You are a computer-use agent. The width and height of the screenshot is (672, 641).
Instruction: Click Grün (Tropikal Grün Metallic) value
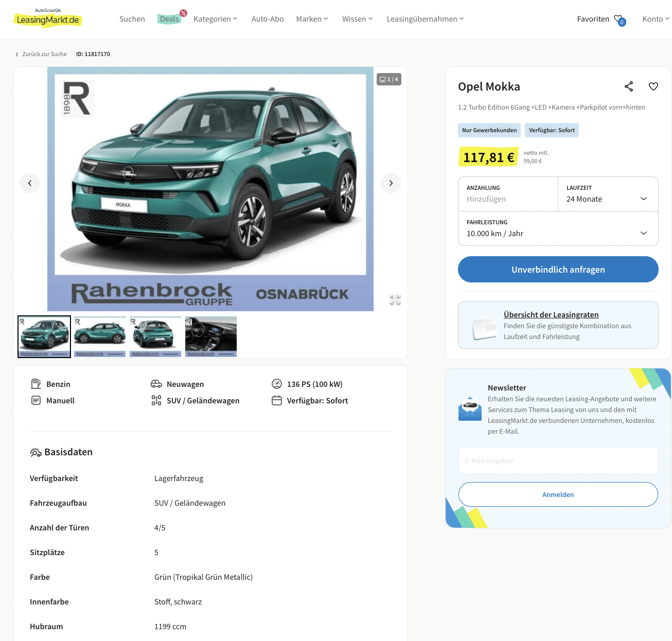pyautogui.click(x=203, y=577)
